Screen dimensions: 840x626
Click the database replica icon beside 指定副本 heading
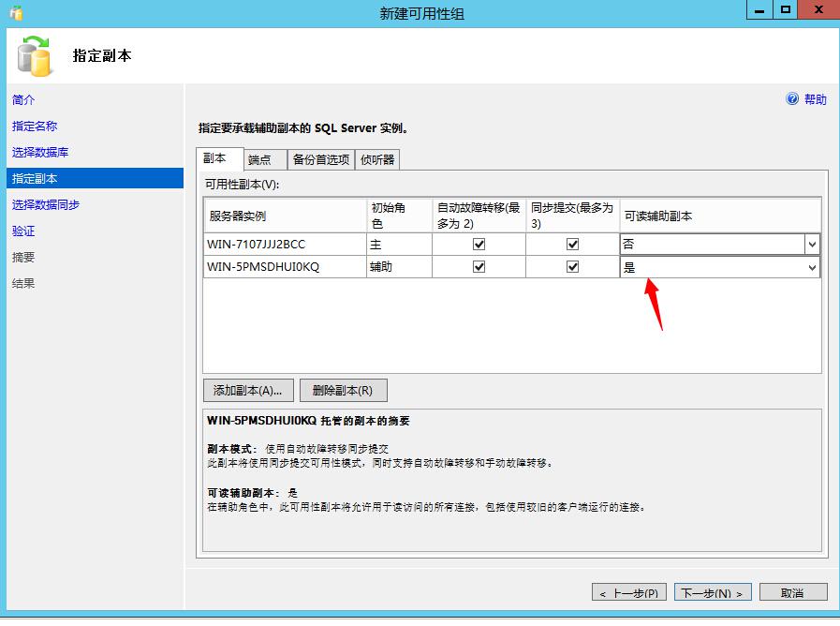coord(34,55)
